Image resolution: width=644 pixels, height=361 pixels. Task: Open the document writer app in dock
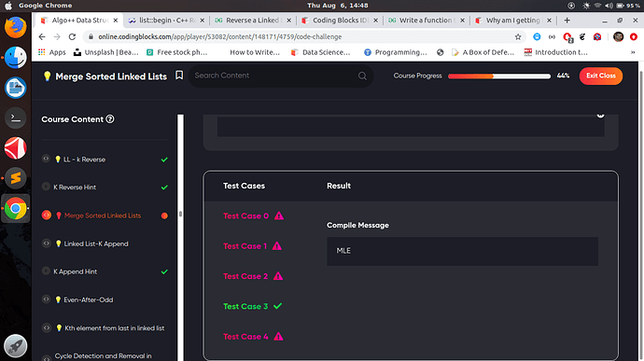(x=16, y=88)
